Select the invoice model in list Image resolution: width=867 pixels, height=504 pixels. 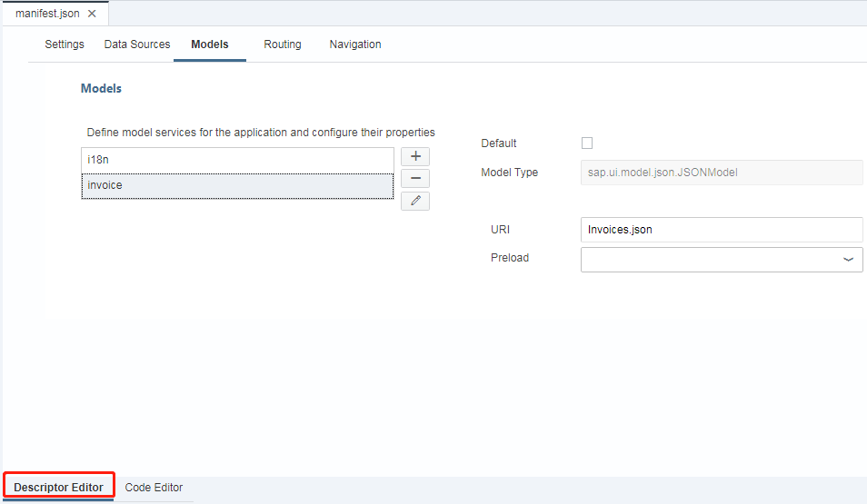pyautogui.click(x=237, y=185)
